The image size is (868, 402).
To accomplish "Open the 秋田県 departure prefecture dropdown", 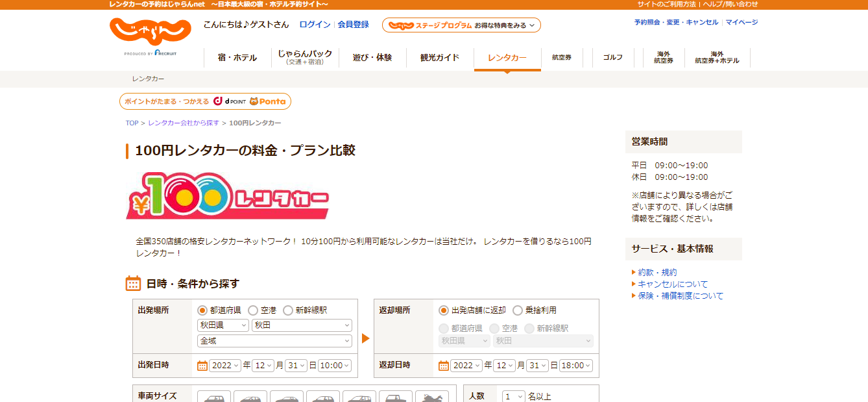I will point(223,325).
